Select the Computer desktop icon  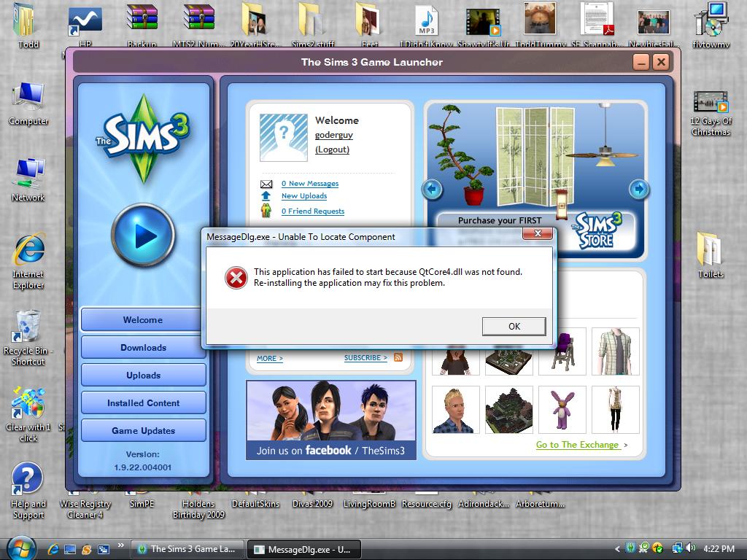tap(28, 104)
